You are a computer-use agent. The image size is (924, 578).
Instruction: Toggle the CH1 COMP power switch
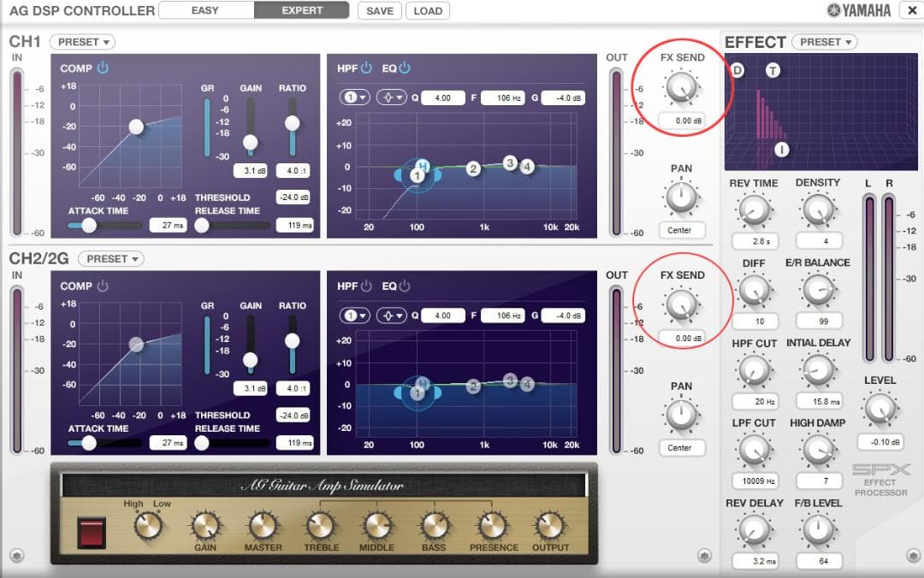tap(102, 68)
